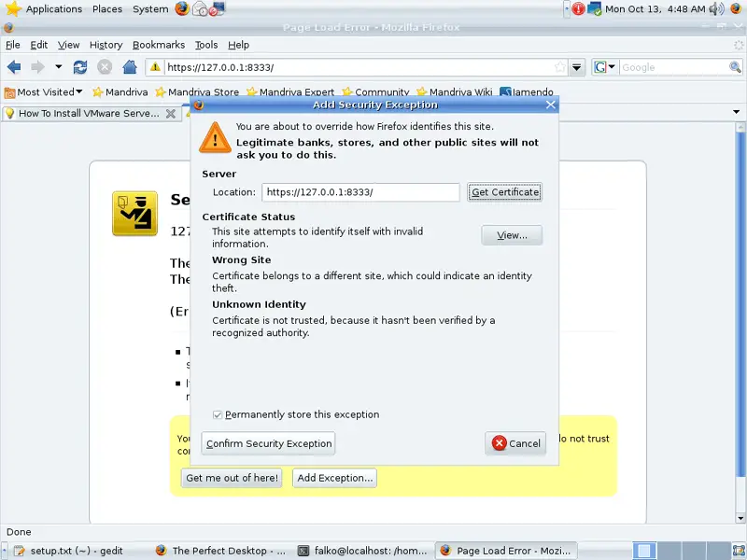Open the Tools menu
Image resolution: width=747 pixels, height=560 pixels.
coord(205,45)
